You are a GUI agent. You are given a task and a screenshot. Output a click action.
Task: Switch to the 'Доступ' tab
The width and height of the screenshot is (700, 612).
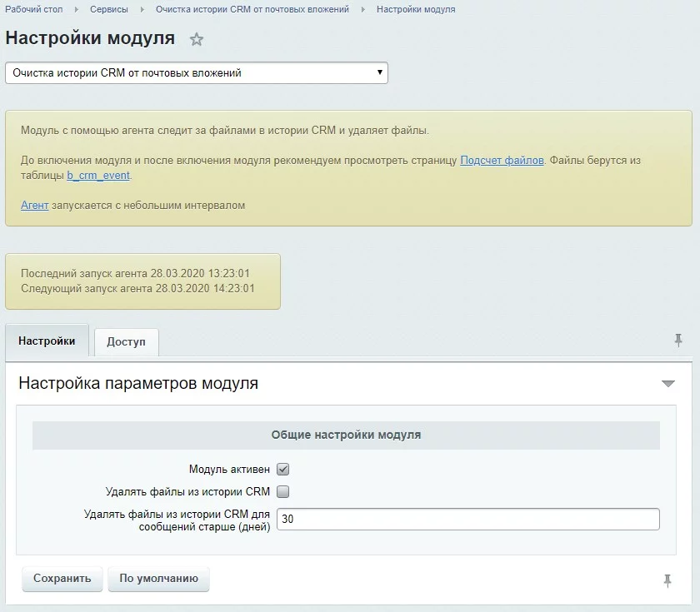pos(126,342)
